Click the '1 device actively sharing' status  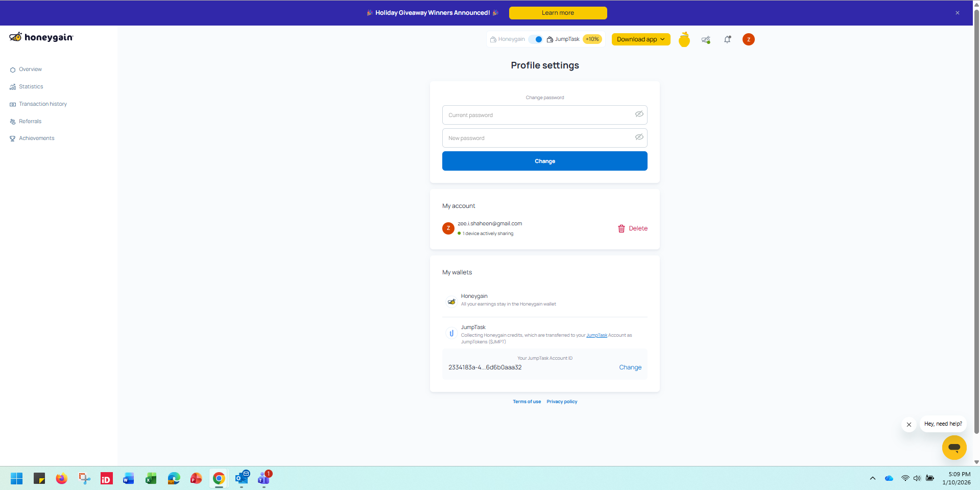(486, 234)
